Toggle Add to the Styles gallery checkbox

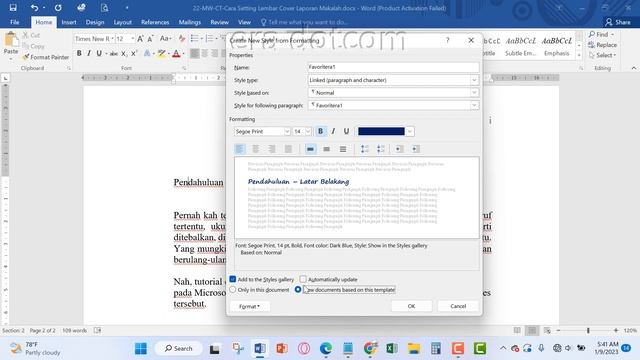click(x=233, y=279)
